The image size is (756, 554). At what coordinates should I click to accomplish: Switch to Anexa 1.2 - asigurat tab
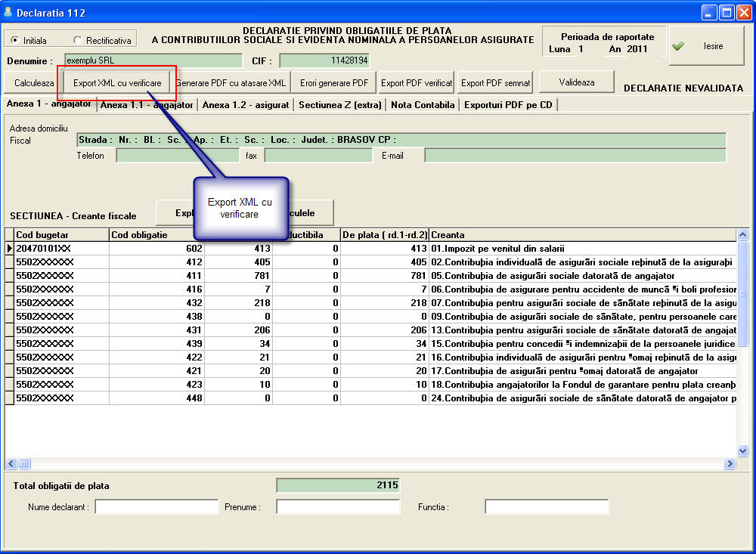point(245,105)
